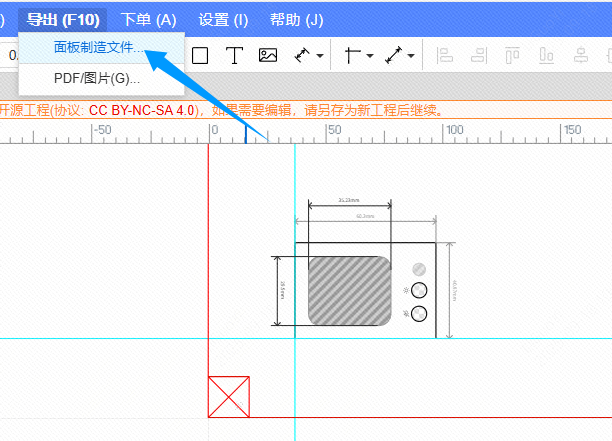Image resolution: width=612 pixels, height=441 pixels.
Task: Select the diagonal distance measure tool
Action: pyautogui.click(x=393, y=56)
